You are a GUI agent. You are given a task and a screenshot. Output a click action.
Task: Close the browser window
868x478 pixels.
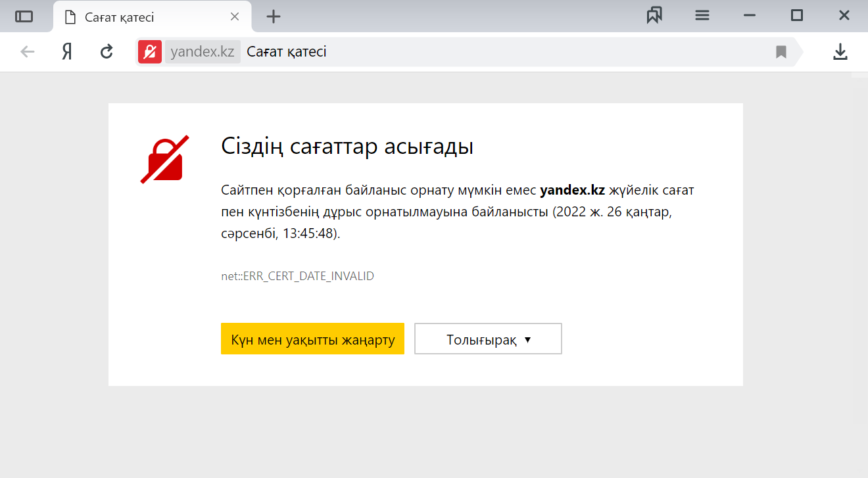(844, 16)
